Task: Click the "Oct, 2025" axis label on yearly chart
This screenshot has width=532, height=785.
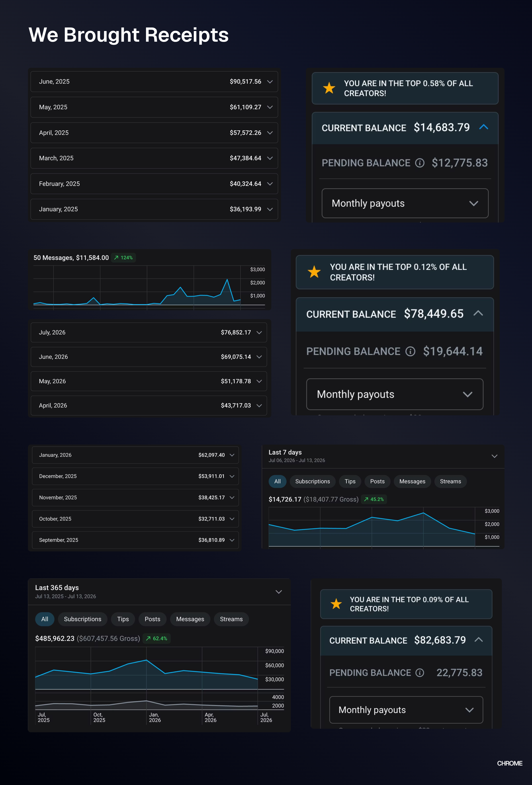Action: 99,717
